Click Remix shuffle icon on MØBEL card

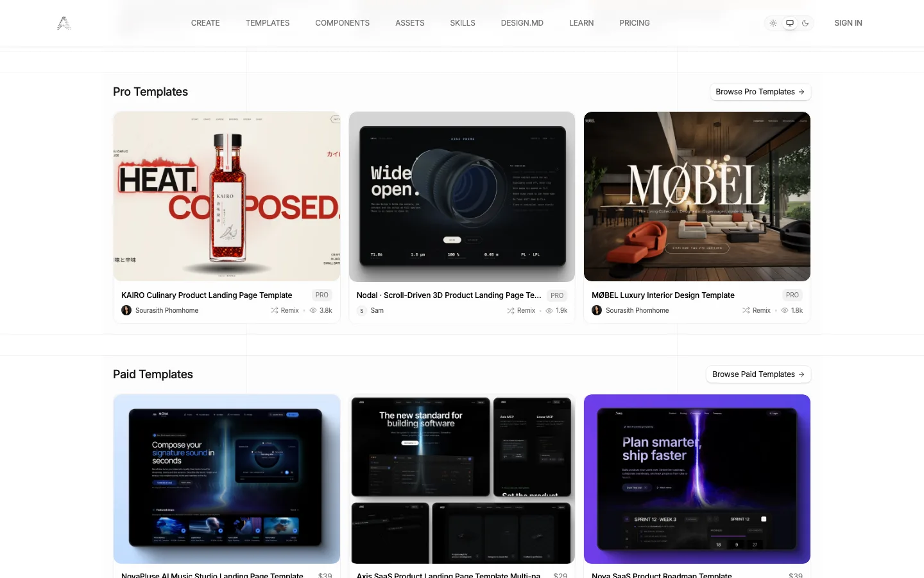[x=746, y=310]
